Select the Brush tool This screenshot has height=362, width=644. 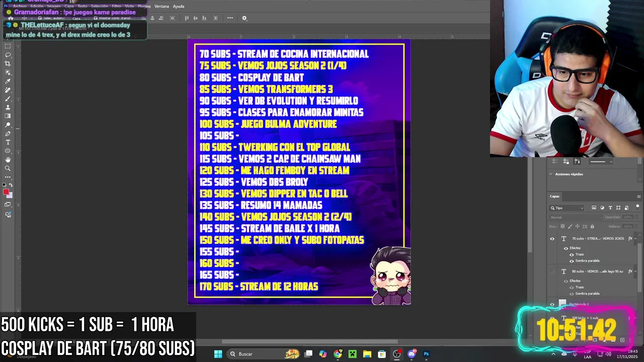click(8, 99)
